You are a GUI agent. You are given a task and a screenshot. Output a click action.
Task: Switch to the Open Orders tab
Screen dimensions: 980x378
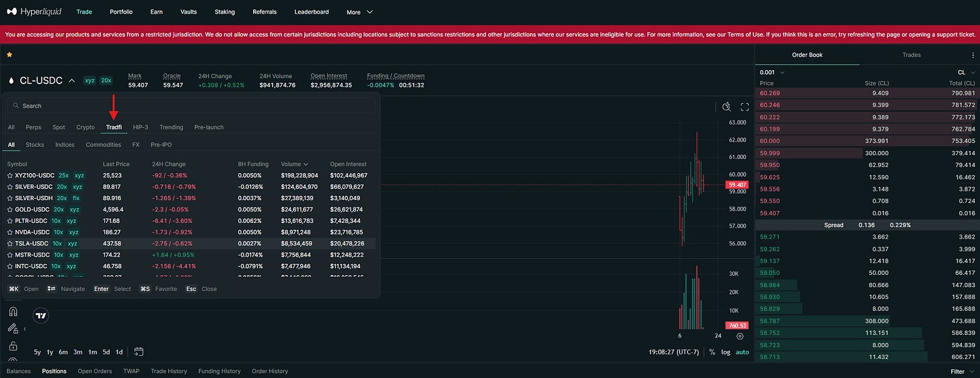coord(94,371)
